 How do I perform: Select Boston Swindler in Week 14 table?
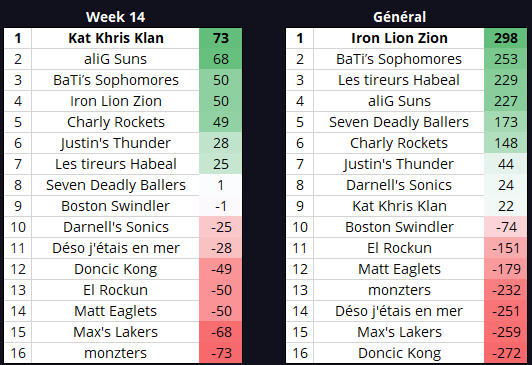click(116, 206)
